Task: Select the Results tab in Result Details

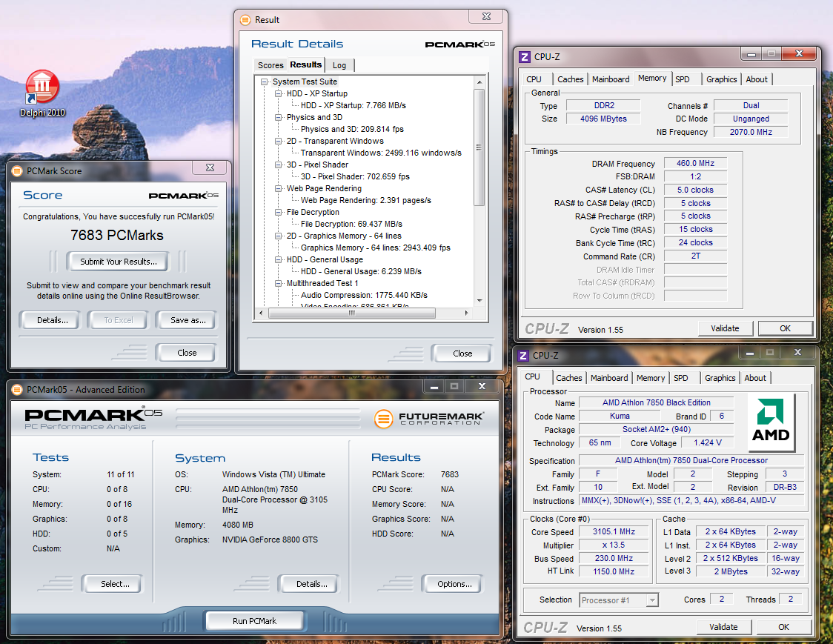Action: point(306,64)
